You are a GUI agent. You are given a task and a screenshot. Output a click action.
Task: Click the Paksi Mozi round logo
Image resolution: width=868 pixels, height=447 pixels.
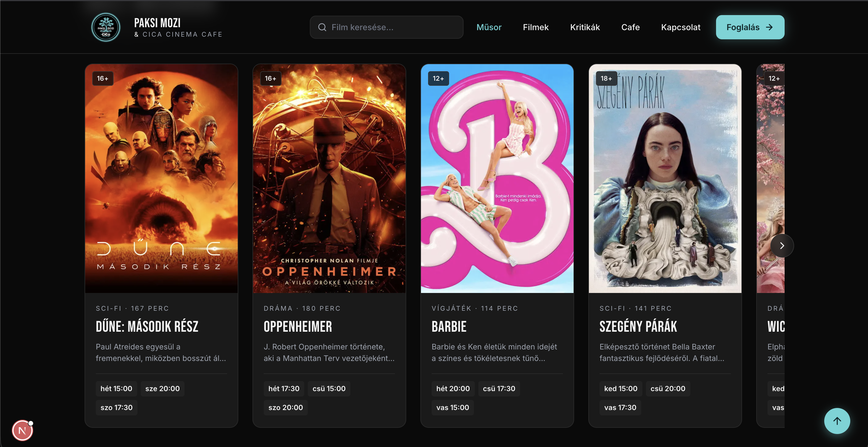pos(106,27)
